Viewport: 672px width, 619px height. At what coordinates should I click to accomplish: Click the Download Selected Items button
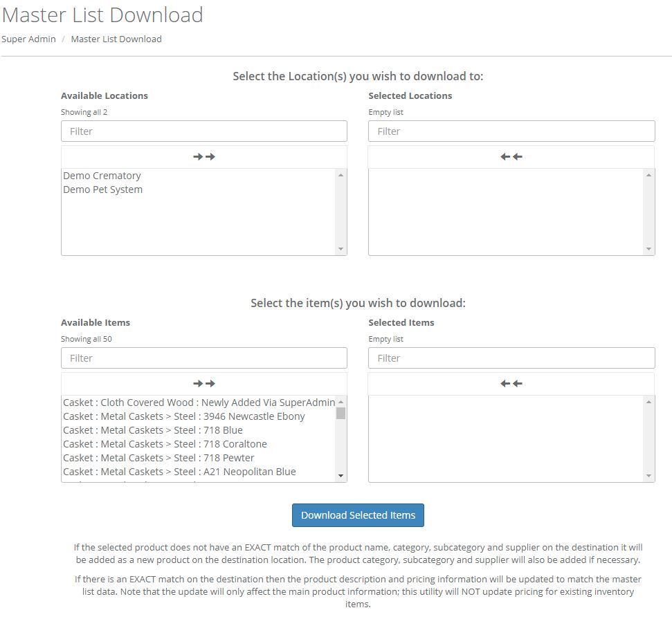point(358,515)
